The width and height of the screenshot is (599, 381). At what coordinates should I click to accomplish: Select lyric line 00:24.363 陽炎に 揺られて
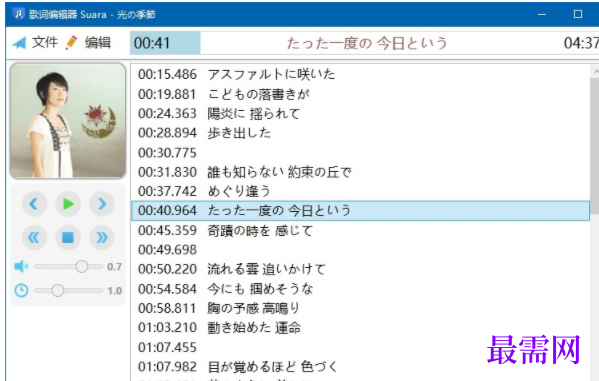(360, 113)
